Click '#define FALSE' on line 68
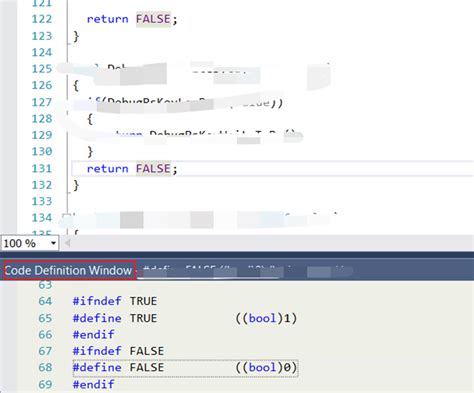Viewport: 474px width, 393px height. (x=118, y=367)
